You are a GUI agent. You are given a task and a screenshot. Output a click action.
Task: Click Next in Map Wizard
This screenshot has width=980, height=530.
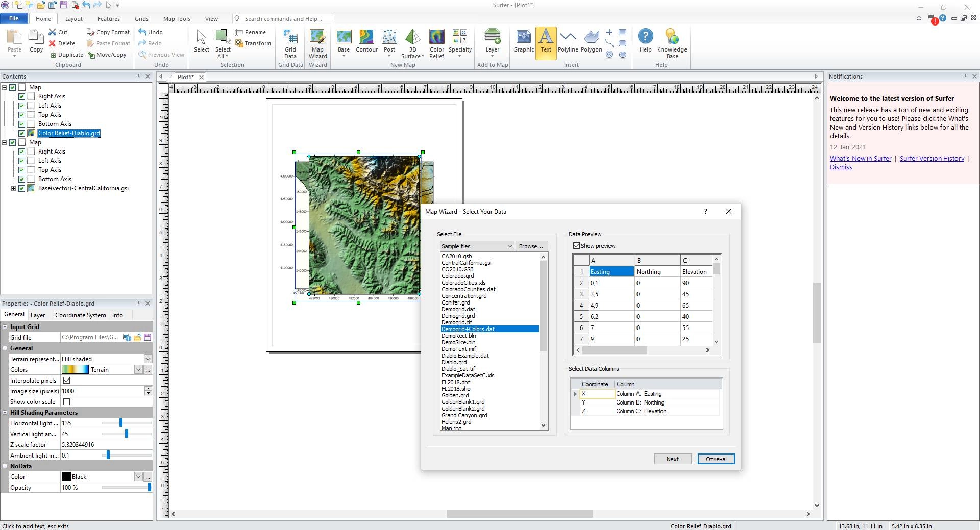tap(672, 459)
